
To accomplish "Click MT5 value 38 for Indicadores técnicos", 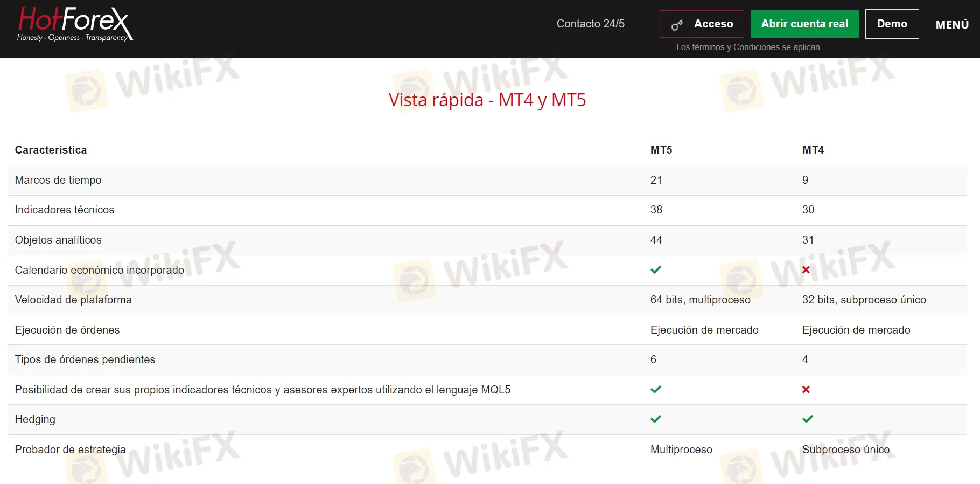I will [x=656, y=210].
